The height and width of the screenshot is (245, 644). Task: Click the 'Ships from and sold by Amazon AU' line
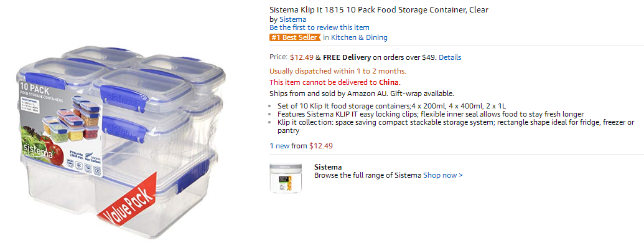(x=362, y=93)
